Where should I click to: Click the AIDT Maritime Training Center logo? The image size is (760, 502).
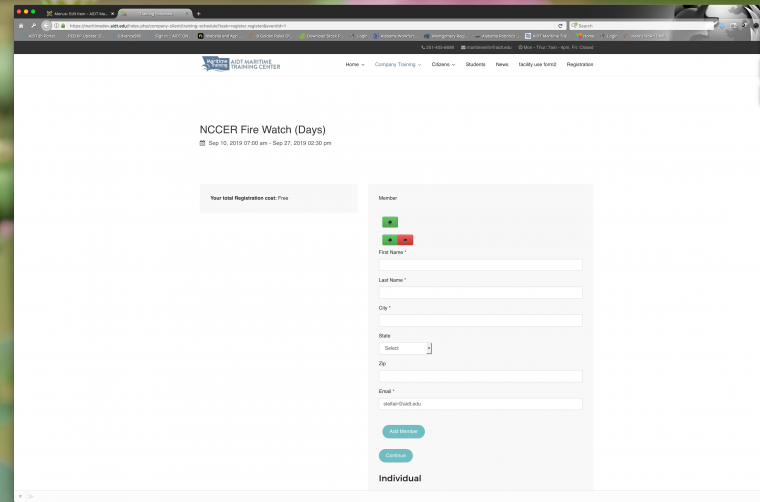[241, 63]
